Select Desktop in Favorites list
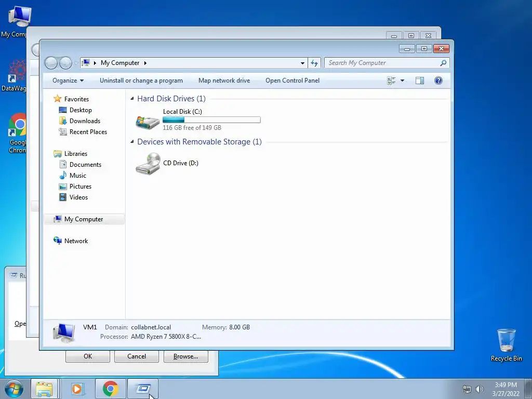 click(81, 110)
